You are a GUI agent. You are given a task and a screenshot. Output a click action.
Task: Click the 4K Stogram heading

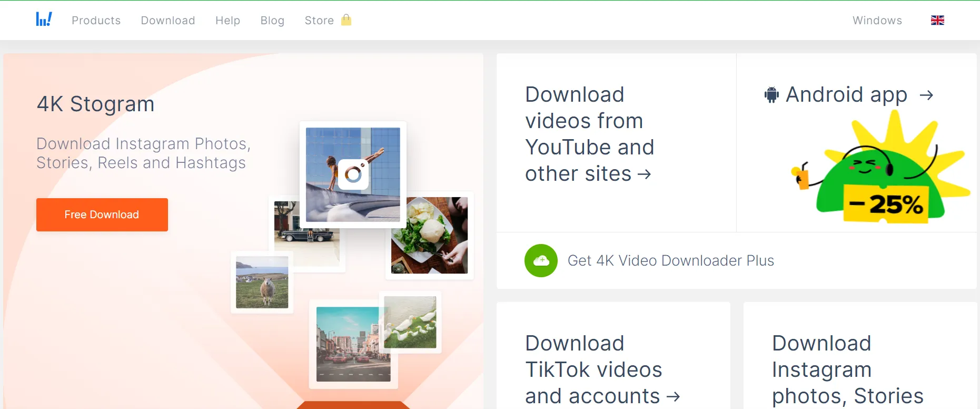pyautogui.click(x=96, y=104)
